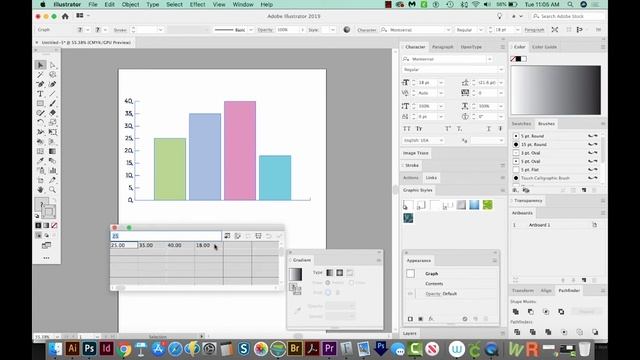Open font size 18 pt dropdown in Character panel
Screen dimensions: 640x360
point(441,83)
